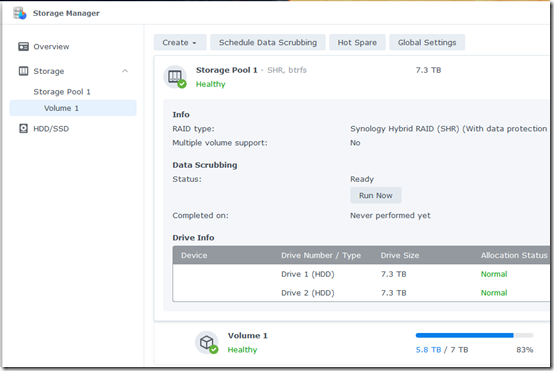
Task: Run data scrubbing with Run Now
Action: 376,195
